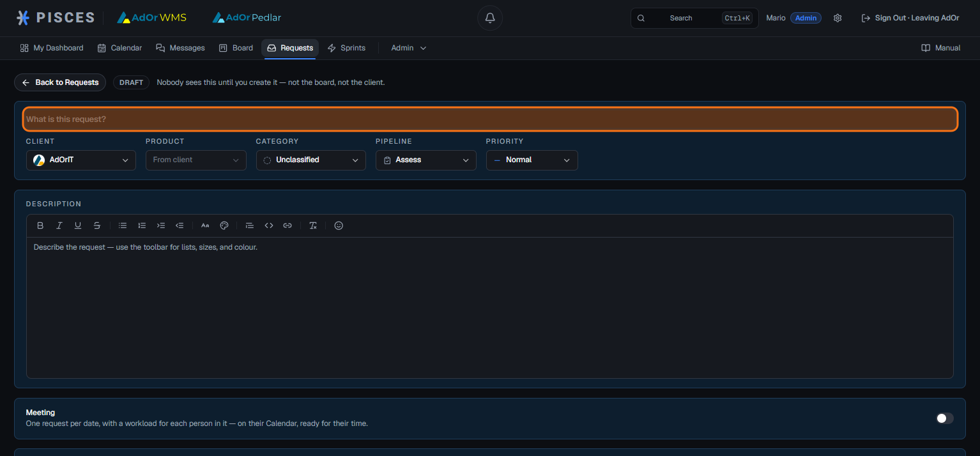Enable the Meeting toggle switch
The image size is (980, 456).
pyautogui.click(x=944, y=418)
